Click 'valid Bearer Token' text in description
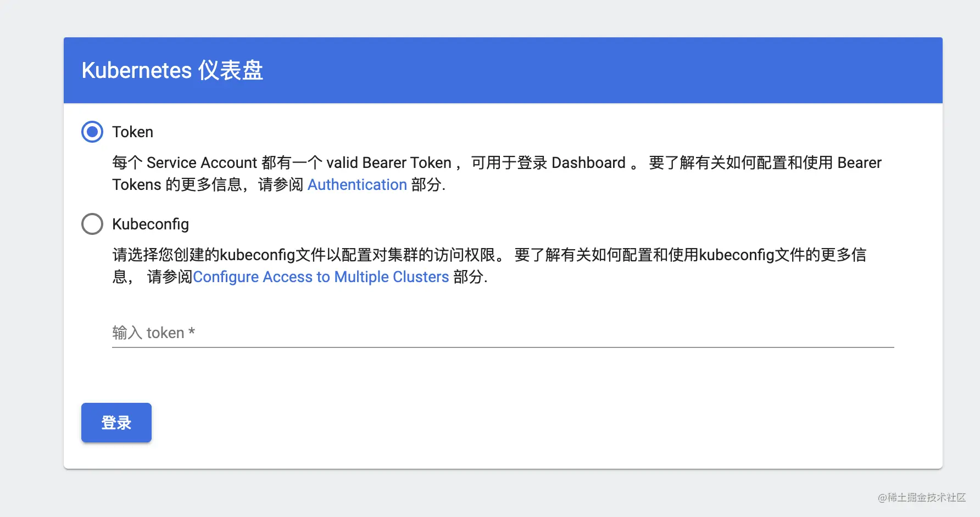 point(389,162)
